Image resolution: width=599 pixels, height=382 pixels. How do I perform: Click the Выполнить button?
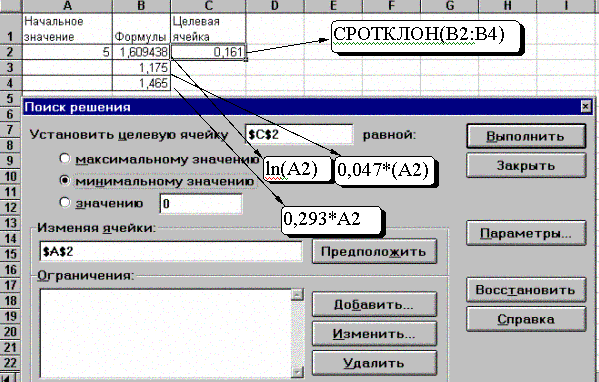(x=526, y=136)
